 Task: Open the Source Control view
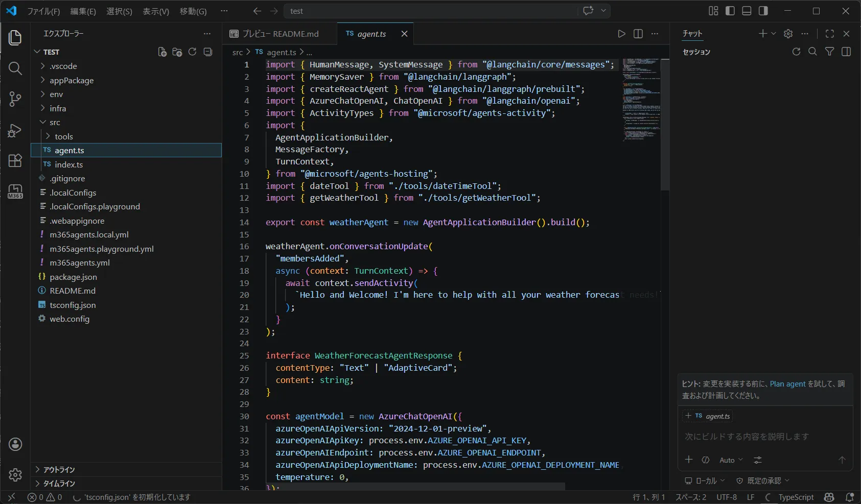[x=15, y=99]
